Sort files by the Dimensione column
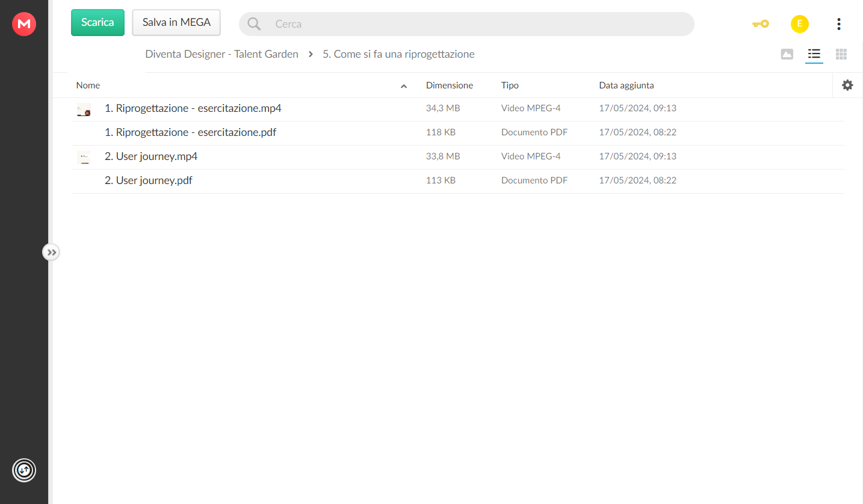Image resolution: width=863 pixels, height=504 pixels. coord(450,85)
